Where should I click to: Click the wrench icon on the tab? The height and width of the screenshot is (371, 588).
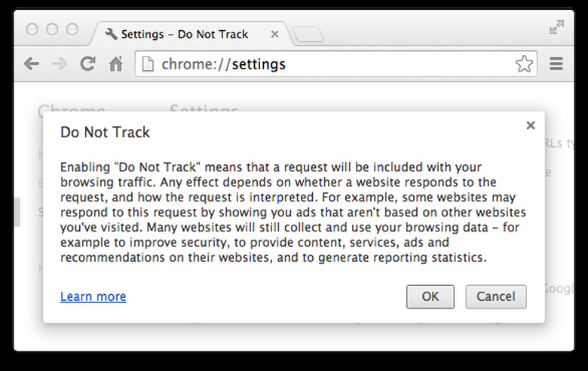click(x=111, y=34)
